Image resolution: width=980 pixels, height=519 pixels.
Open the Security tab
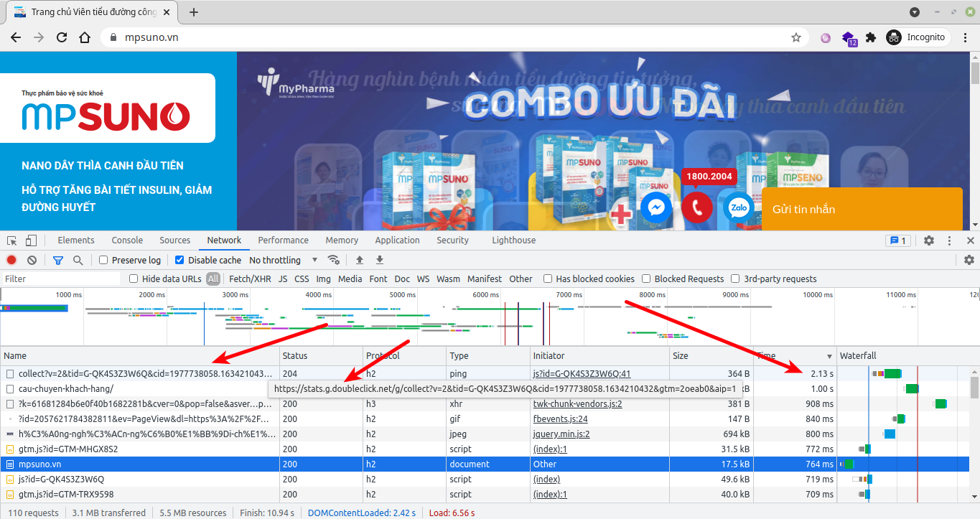click(452, 240)
